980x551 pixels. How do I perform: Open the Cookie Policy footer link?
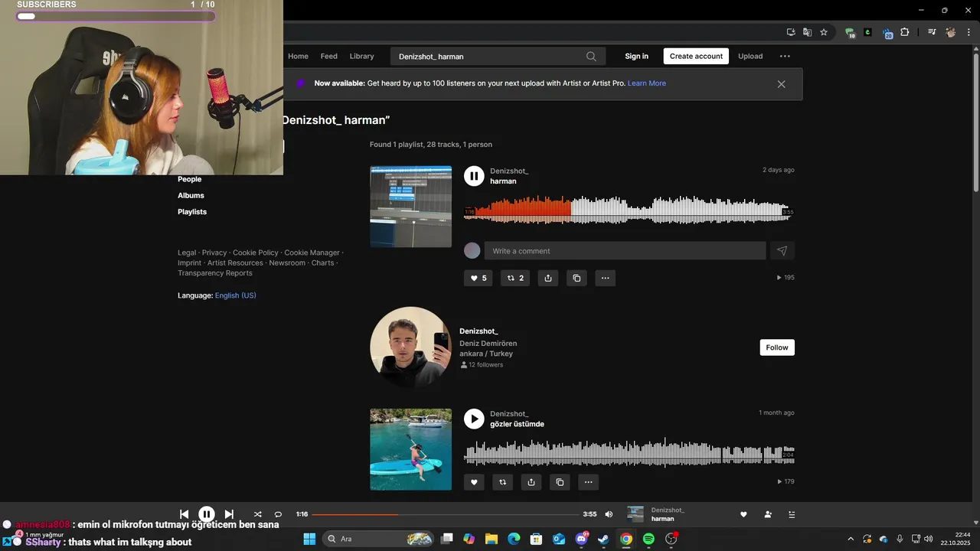point(256,253)
